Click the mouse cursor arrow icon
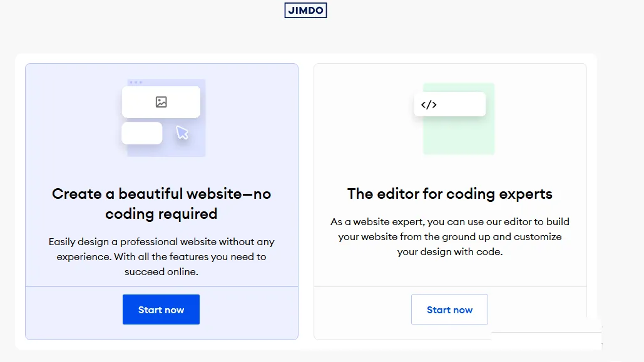The image size is (644, 362). (x=182, y=133)
